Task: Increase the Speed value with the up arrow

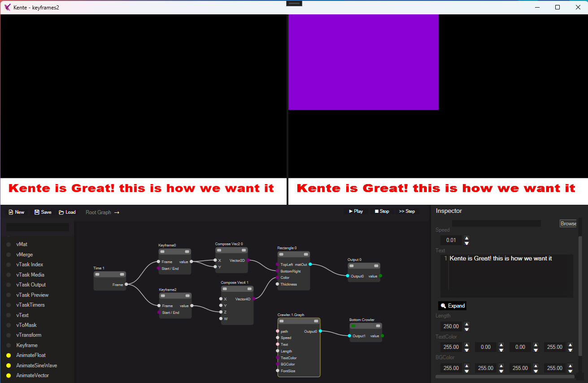Action: click(466, 238)
